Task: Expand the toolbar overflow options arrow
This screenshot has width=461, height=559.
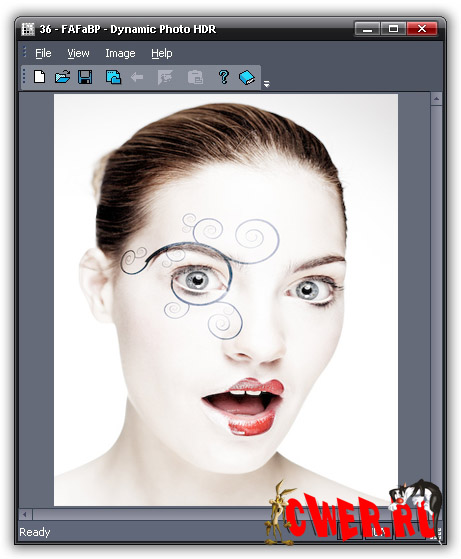Action: point(266,84)
